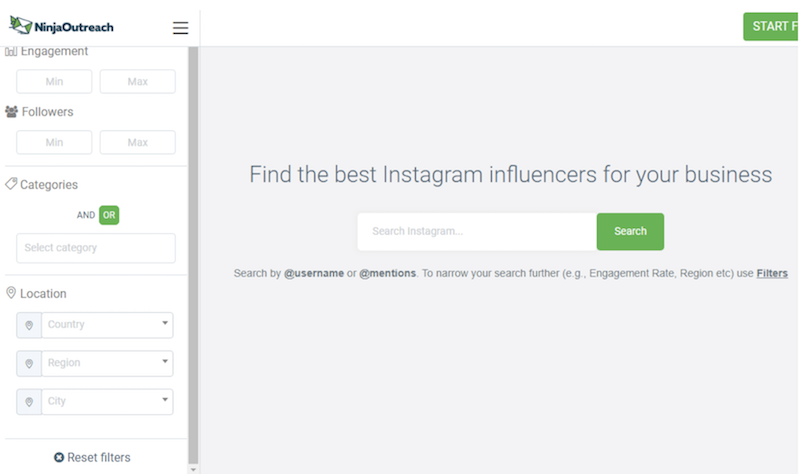Focus the Search Instagram input field
This screenshot has height=474, width=800.
tap(477, 232)
